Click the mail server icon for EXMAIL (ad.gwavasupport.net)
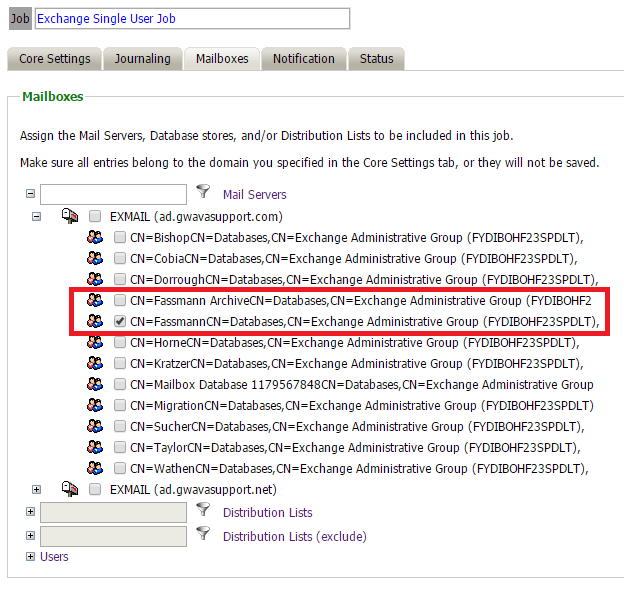Viewport: 624px width, 602px height. (x=70, y=489)
